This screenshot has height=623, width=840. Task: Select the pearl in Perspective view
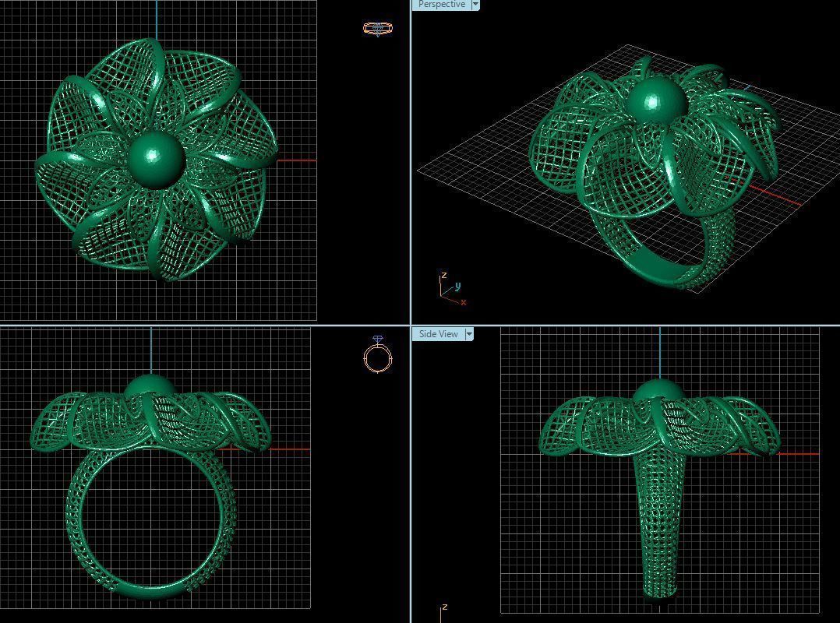[x=656, y=100]
